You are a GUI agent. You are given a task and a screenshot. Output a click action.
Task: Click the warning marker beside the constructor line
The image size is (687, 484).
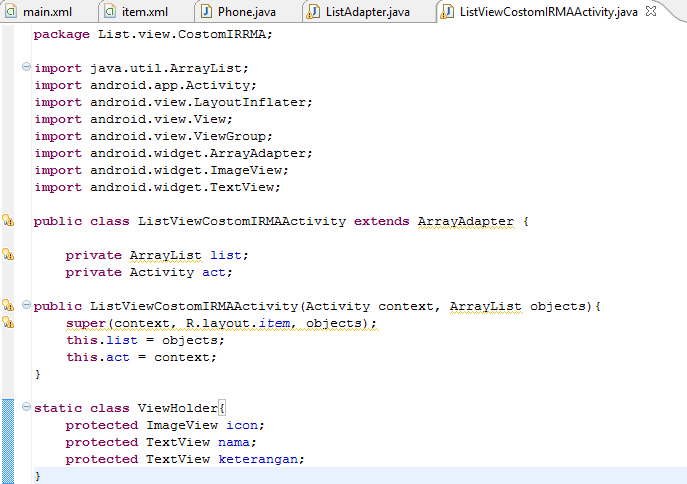pyautogui.click(x=8, y=305)
